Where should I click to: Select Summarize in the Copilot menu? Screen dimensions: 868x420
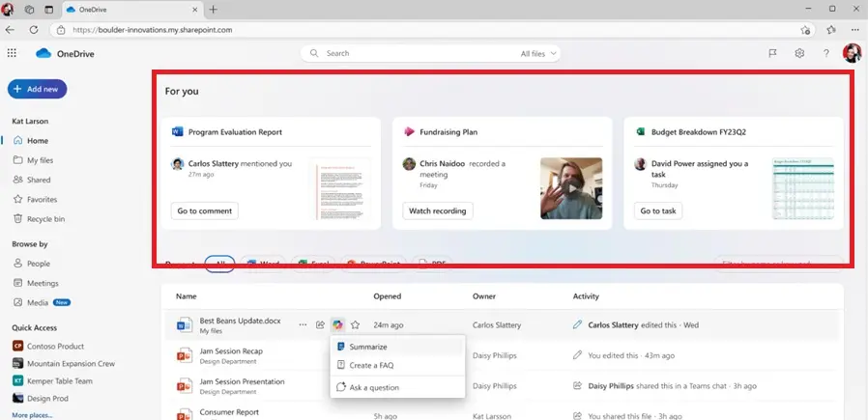397,347
